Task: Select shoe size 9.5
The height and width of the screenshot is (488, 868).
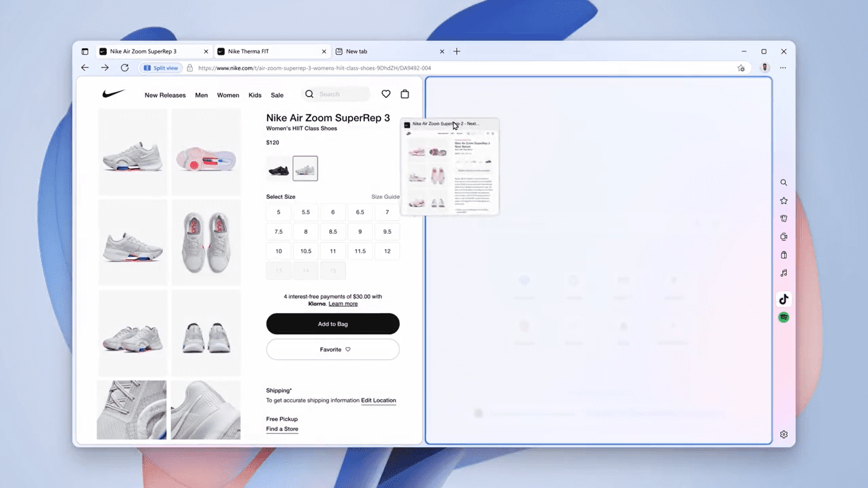Action: click(x=387, y=232)
